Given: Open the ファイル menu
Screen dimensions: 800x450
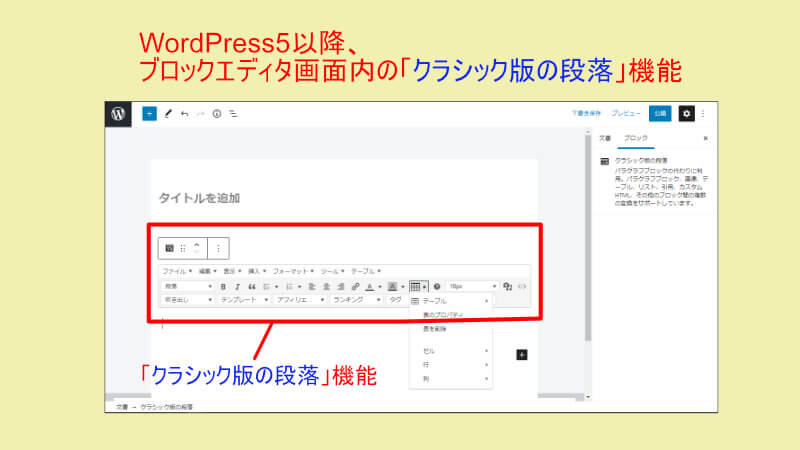Looking at the screenshot, I should (177, 271).
